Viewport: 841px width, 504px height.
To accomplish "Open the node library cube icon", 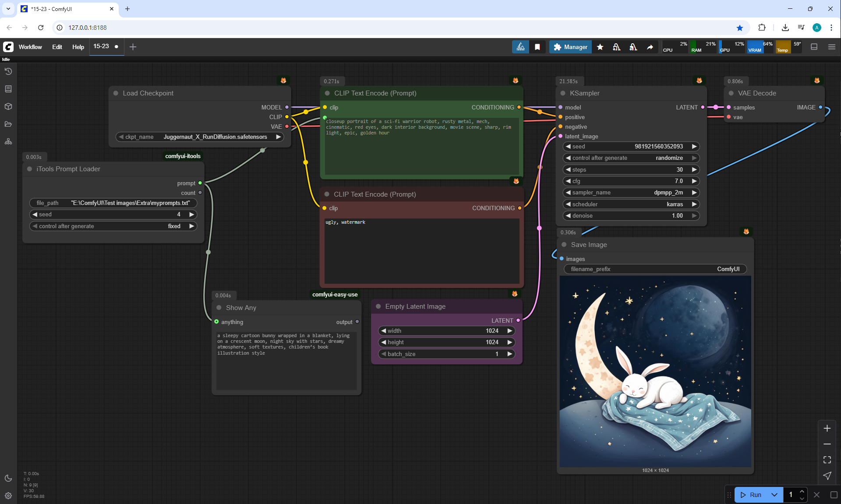I will coord(8,106).
